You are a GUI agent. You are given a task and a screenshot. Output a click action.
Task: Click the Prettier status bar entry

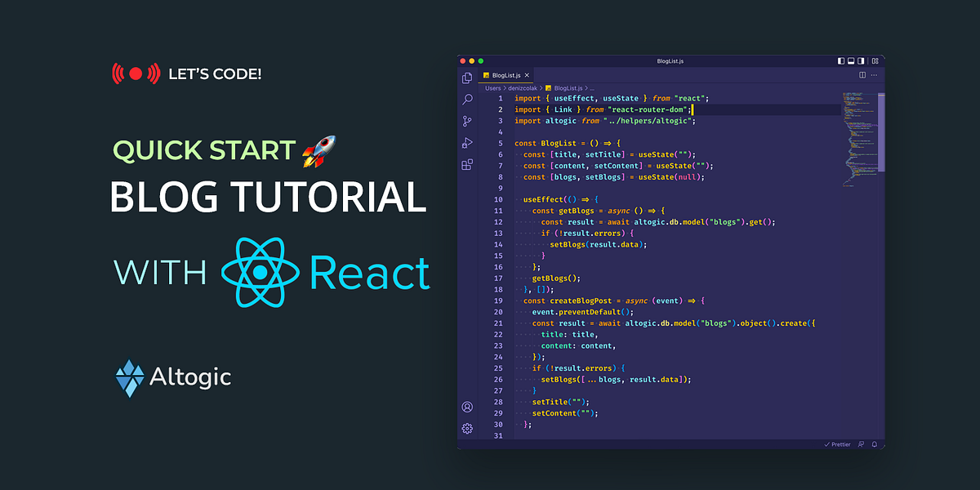tap(837, 444)
